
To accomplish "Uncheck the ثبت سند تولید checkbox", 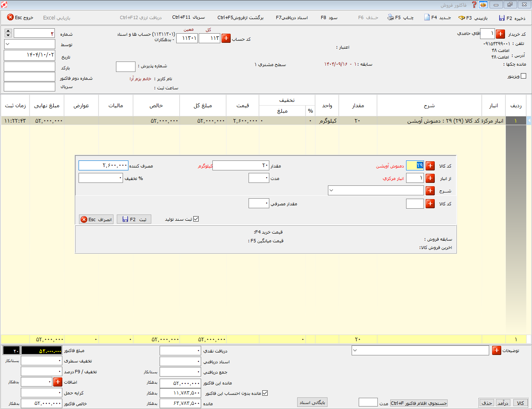I will tap(196, 219).
